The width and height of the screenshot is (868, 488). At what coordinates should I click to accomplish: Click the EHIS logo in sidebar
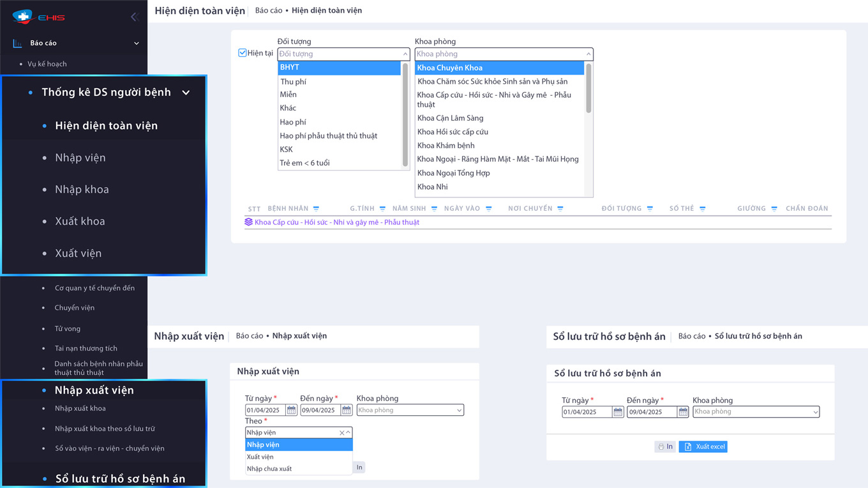tap(39, 17)
